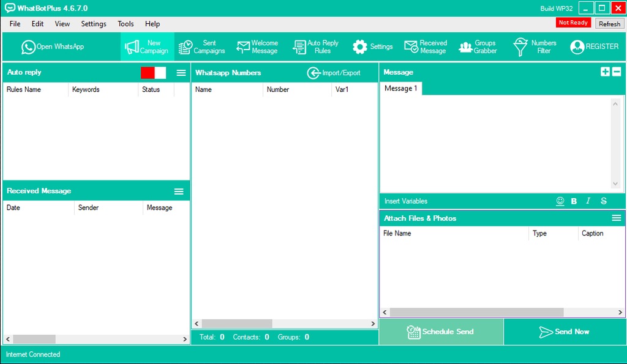
Task: Click Insert Variables
Action: [x=406, y=201]
